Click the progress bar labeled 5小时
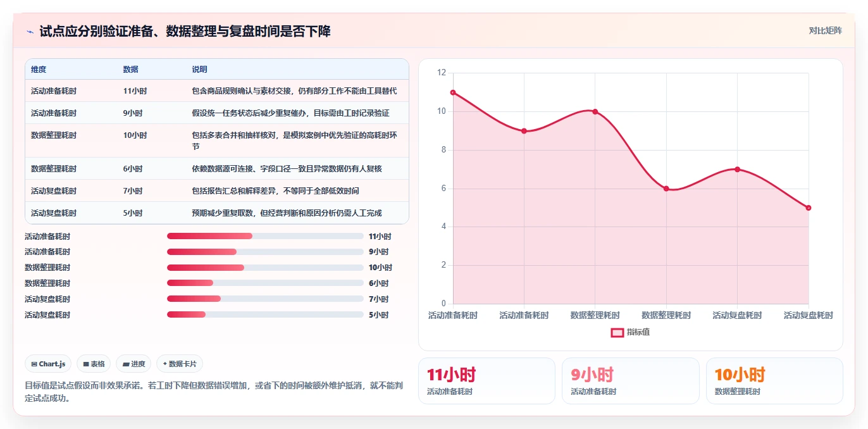Viewport: 868px width, 429px height. click(x=265, y=314)
